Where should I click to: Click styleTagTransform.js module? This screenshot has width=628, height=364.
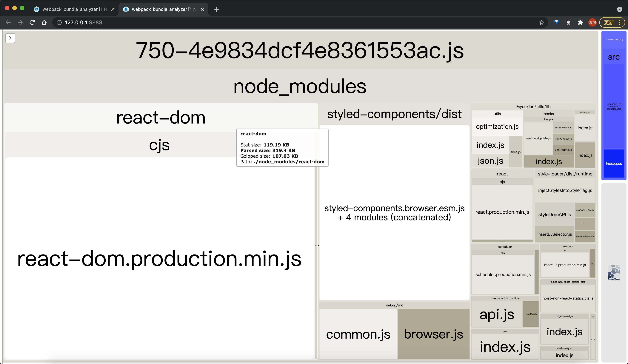(585, 210)
